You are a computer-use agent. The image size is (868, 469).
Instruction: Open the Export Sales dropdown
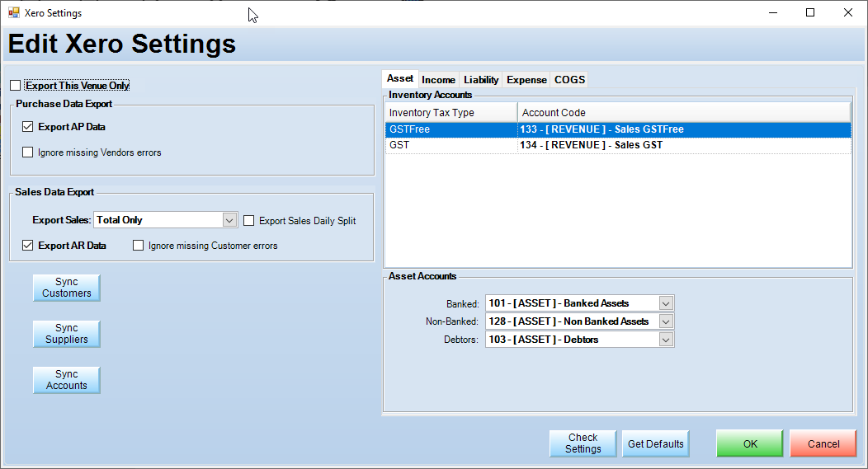coord(229,220)
